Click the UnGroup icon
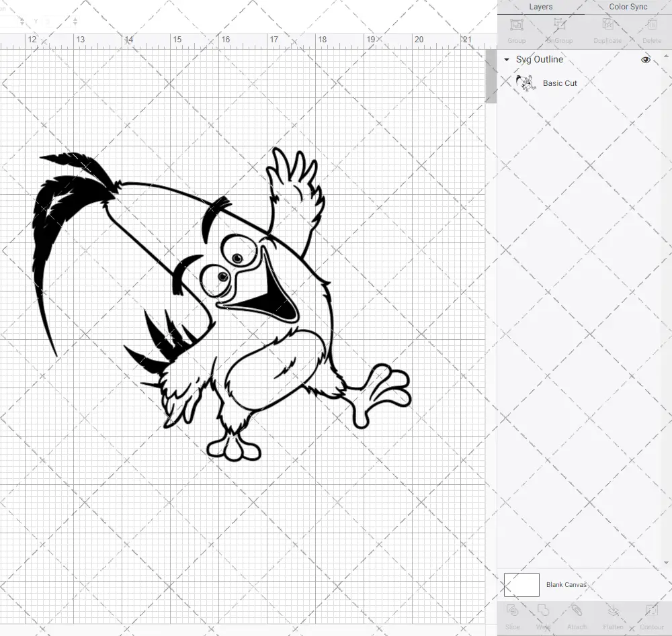The image size is (672, 636). tap(559, 25)
